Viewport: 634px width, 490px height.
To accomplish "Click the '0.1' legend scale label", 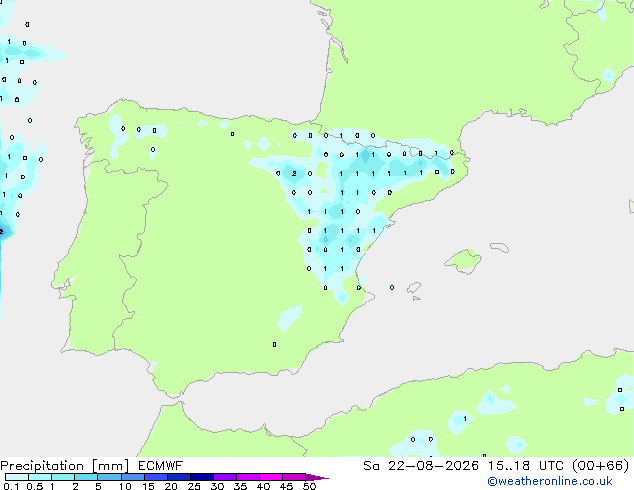I will click(x=11, y=486).
